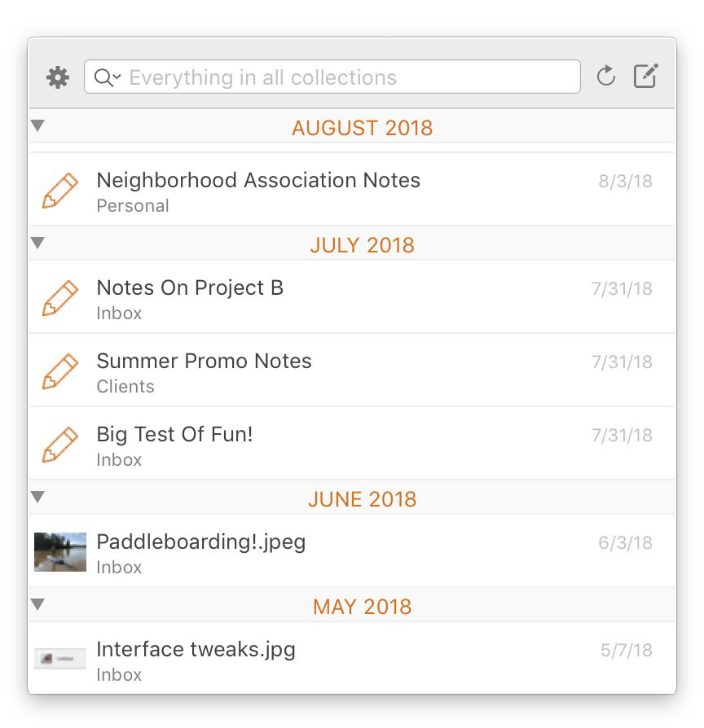The width and height of the screenshot is (704, 728).
Task: Open the Interface tweaks.jpg thumbnail
Action: 60,659
